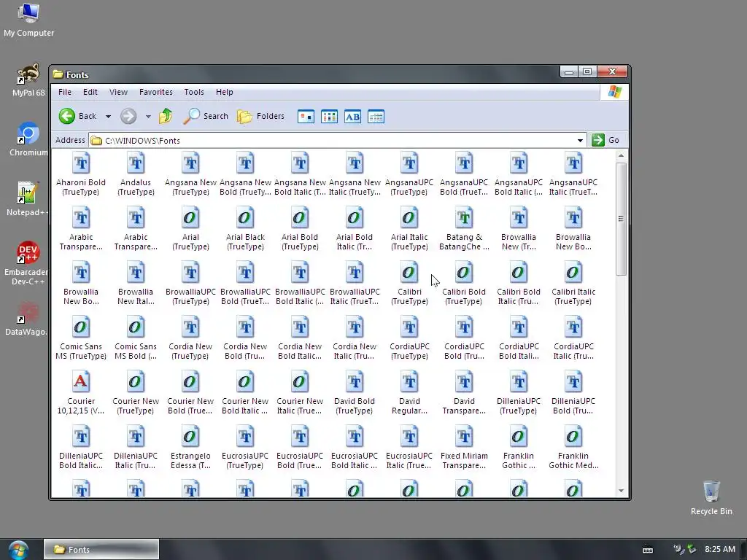Expand the Address bar dropdown
The image size is (747, 560).
580,141
